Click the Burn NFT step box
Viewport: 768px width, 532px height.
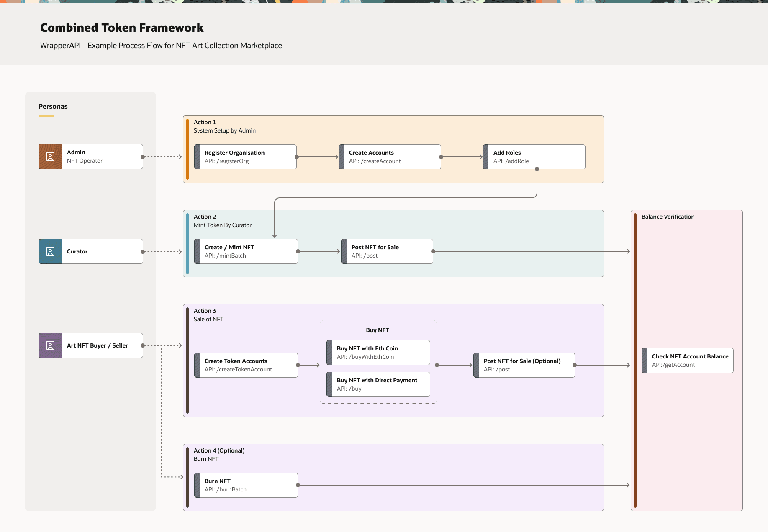[x=246, y=485]
